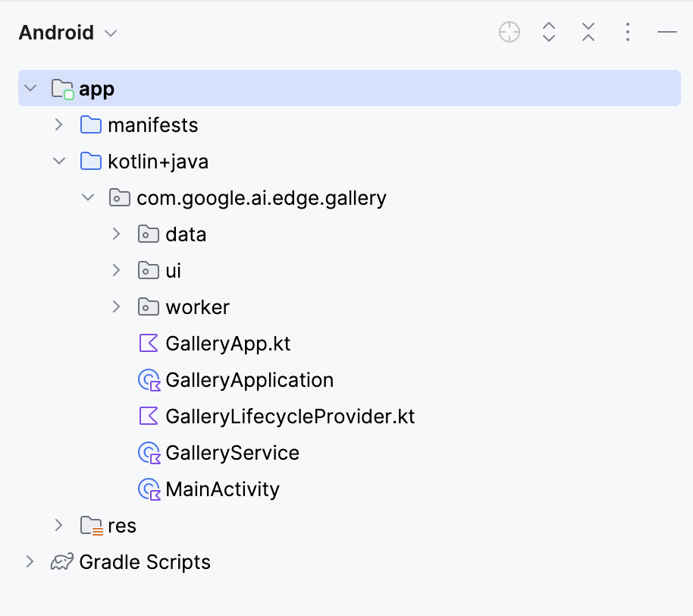The width and height of the screenshot is (693, 616).
Task: Expand the data package
Action: [x=116, y=234]
